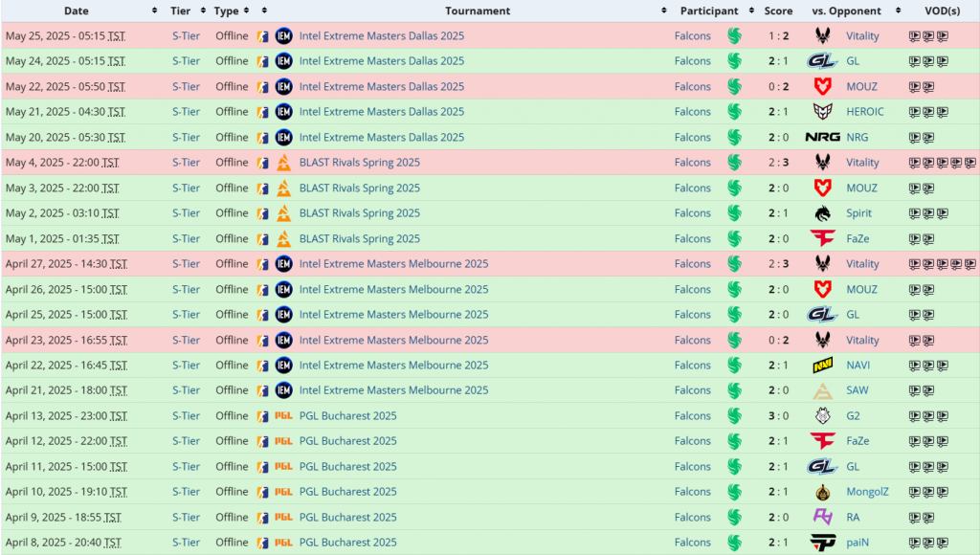Open MongolZ team name link
The width and height of the screenshot is (980, 555).
point(867,492)
